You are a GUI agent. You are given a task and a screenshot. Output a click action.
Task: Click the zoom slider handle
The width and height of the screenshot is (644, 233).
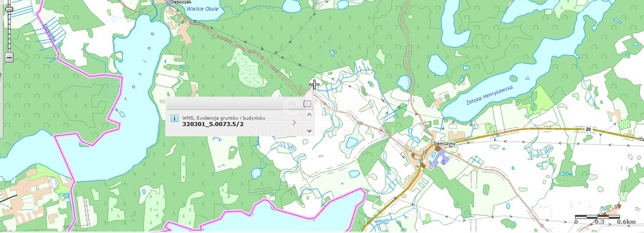9,9
